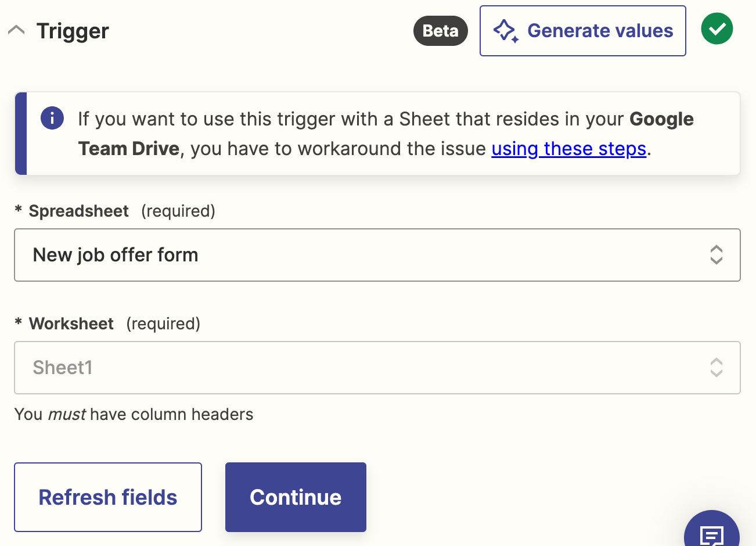
Task: Collapse the Trigger section chevron
Action: (16, 30)
